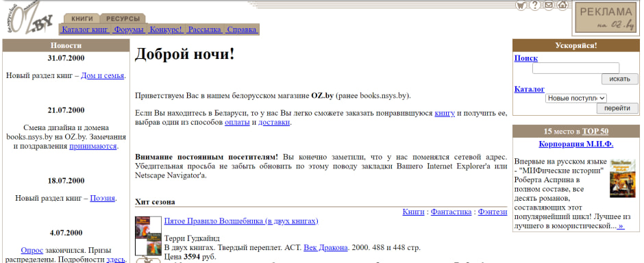Open the Каталог link in the sidebar

(530, 89)
